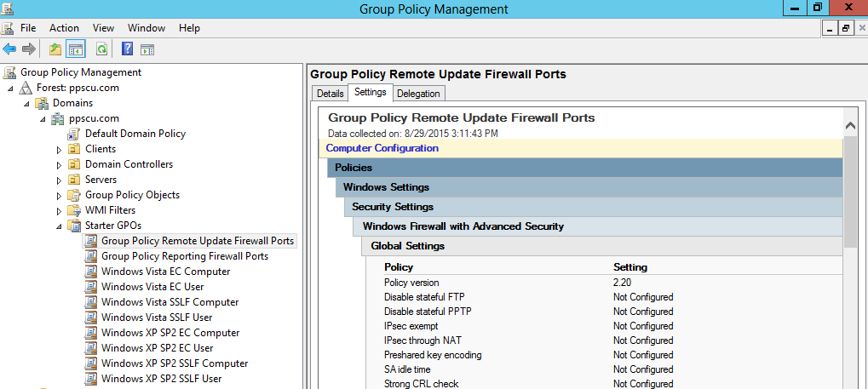
Task: Click the Computer Configuration link
Action: tap(382, 148)
